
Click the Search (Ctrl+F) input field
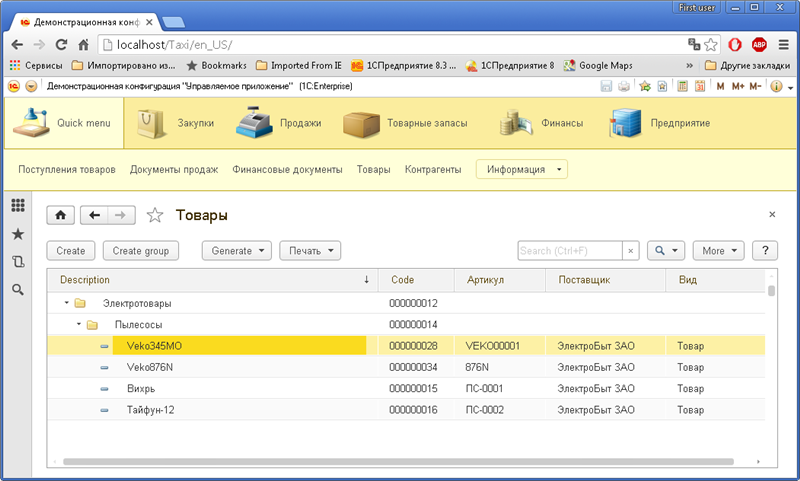(569, 250)
